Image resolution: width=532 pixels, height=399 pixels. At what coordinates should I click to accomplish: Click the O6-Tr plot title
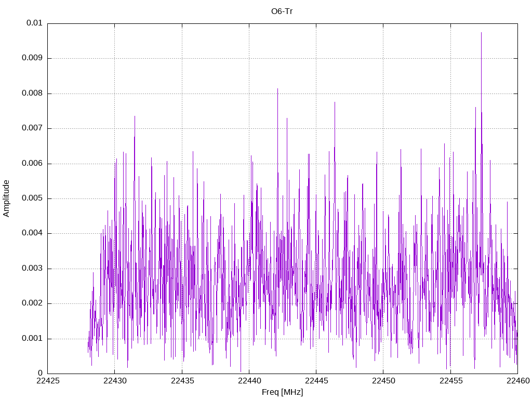(282, 11)
